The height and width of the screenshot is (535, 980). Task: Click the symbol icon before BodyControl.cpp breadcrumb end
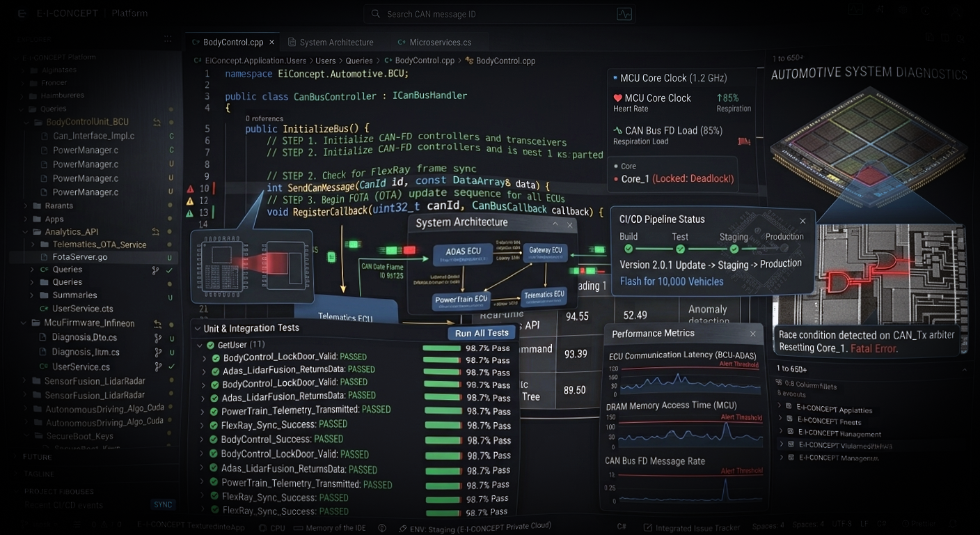(469, 61)
